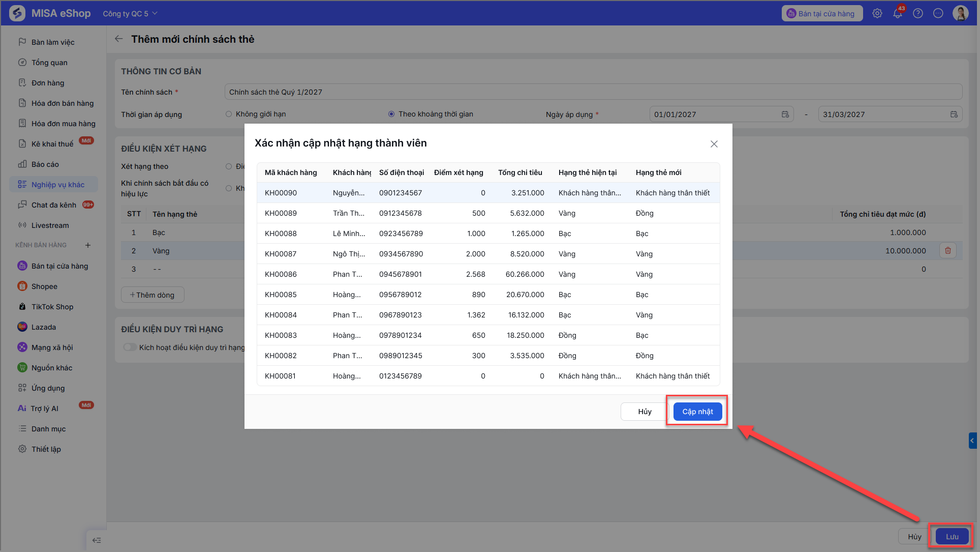Viewport: 980px width, 552px height.
Task: Open Nghiệp vụ khác in sidebar
Action: (53, 184)
